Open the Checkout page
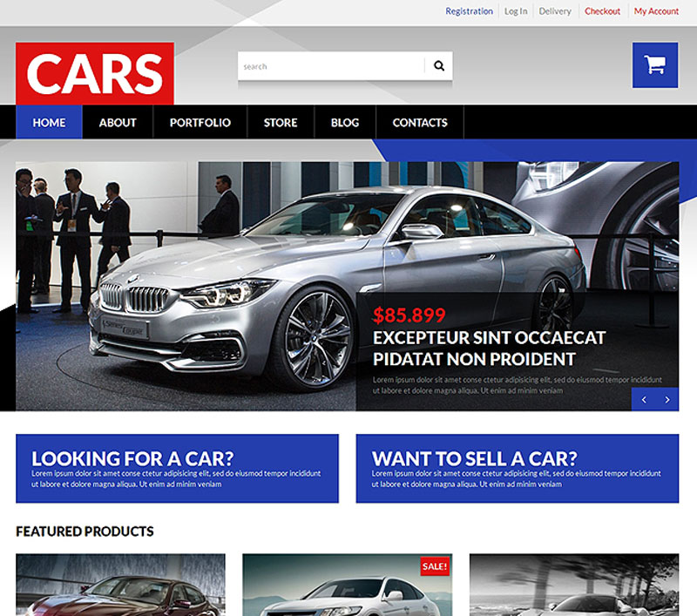Screen dimensions: 697x616 coord(604,10)
